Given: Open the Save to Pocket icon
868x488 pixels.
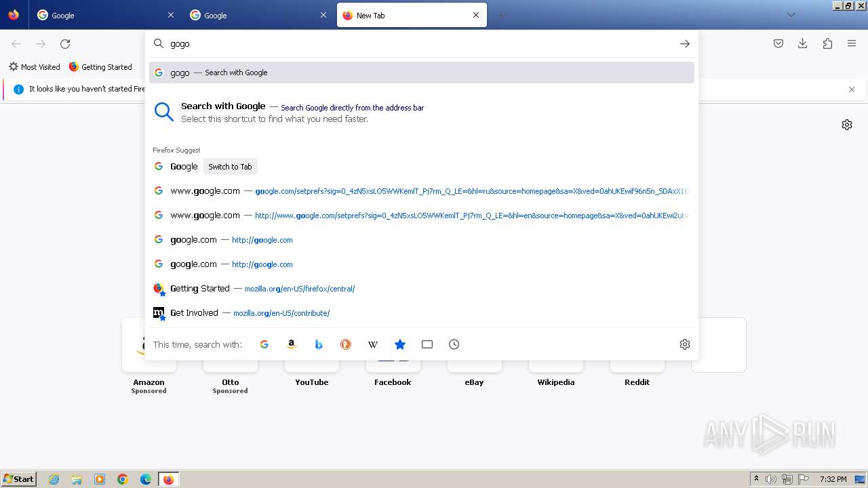Looking at the screenshot, I should (x=778, y=44).
